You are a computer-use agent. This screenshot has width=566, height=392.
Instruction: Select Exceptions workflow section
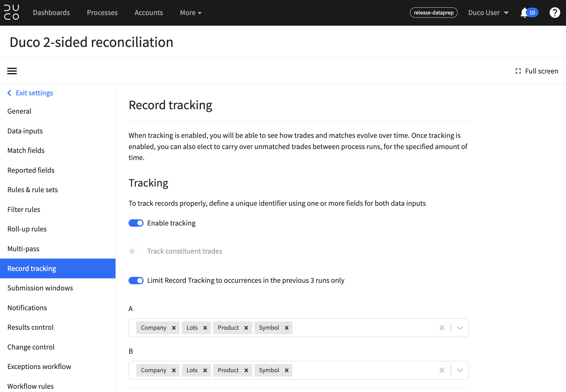[x=58, y=367]
